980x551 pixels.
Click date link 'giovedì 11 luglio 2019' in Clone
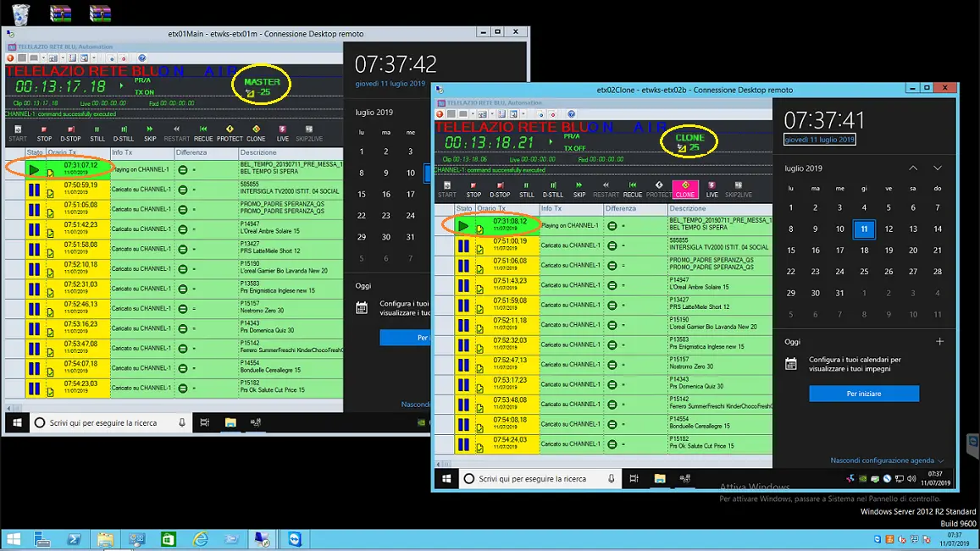[x=820, y=140]
